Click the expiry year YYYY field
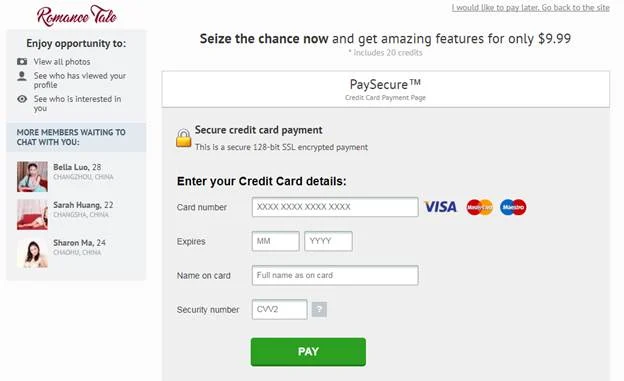This screenshot has width=624, height=381. pyautogui.click(x=328, y=241)
